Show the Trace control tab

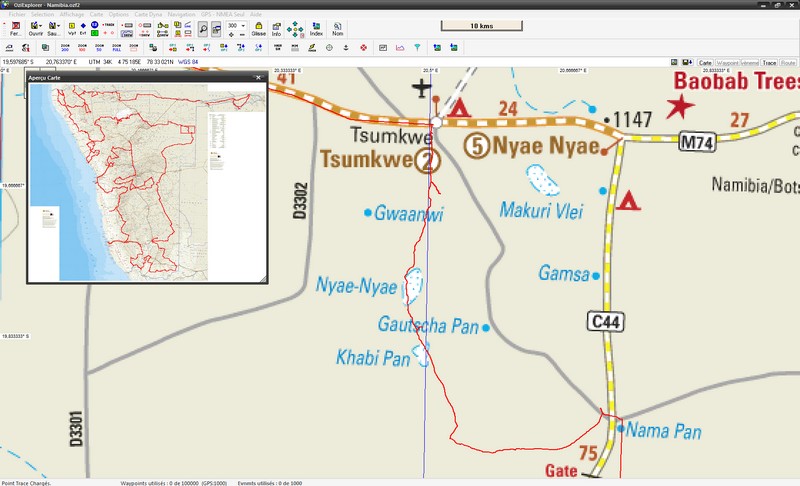[769, 63]
